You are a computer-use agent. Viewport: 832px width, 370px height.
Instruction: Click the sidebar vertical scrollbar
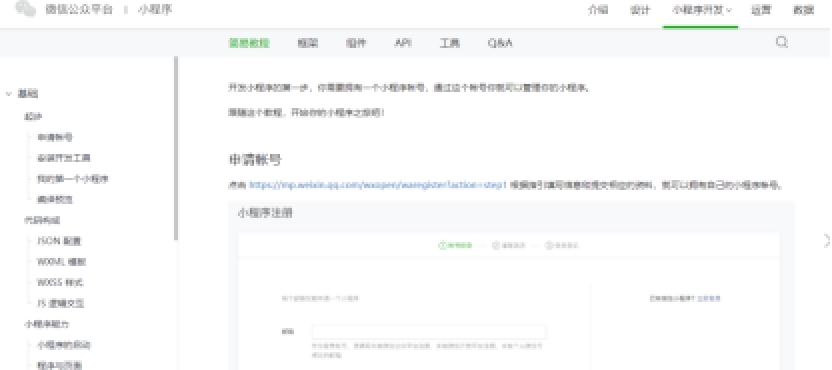point(176,149)
